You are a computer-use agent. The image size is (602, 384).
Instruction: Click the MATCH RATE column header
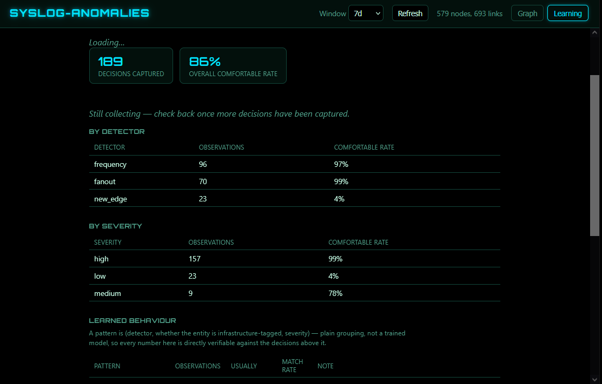pos(292,366)
